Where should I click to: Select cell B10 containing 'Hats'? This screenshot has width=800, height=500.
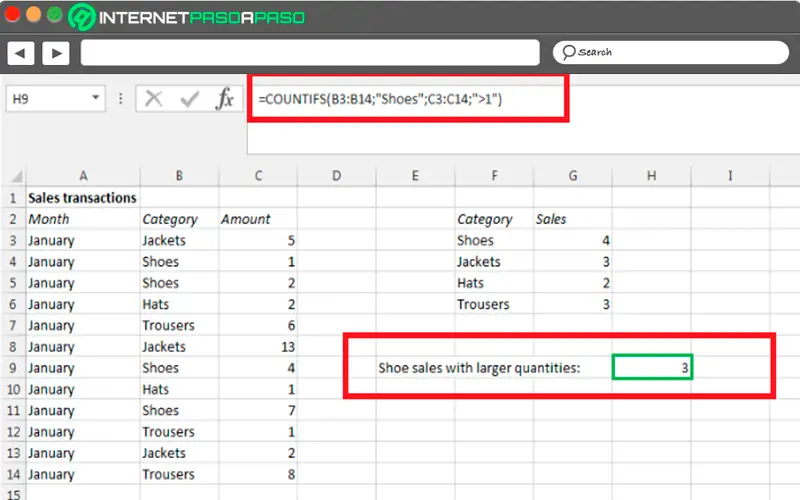(179, 389)
